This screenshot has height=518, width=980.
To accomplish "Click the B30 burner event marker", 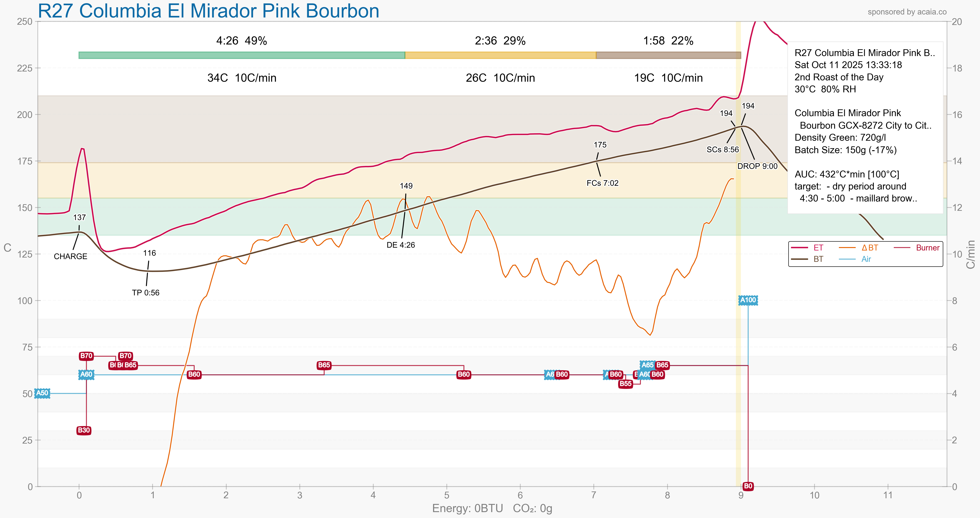I will pos(84,430).
